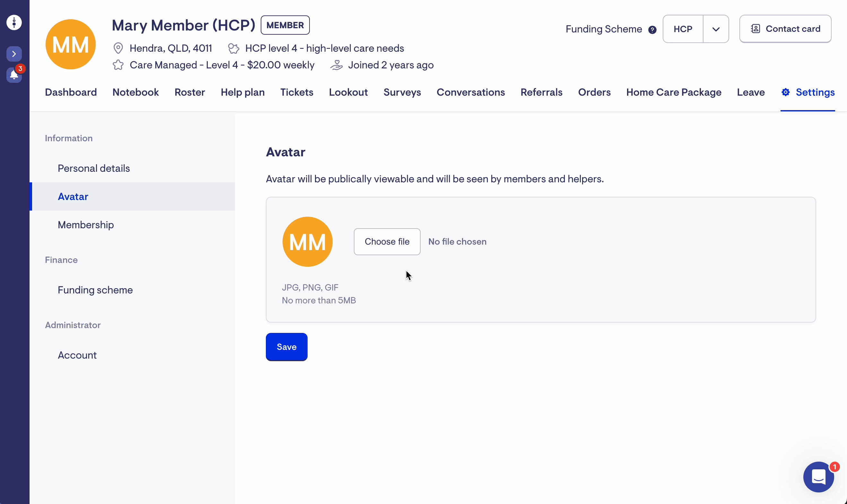847x504 pixels.
Task: Click the location pin icon next to Hendra
Action: click(x=118, y=48)
